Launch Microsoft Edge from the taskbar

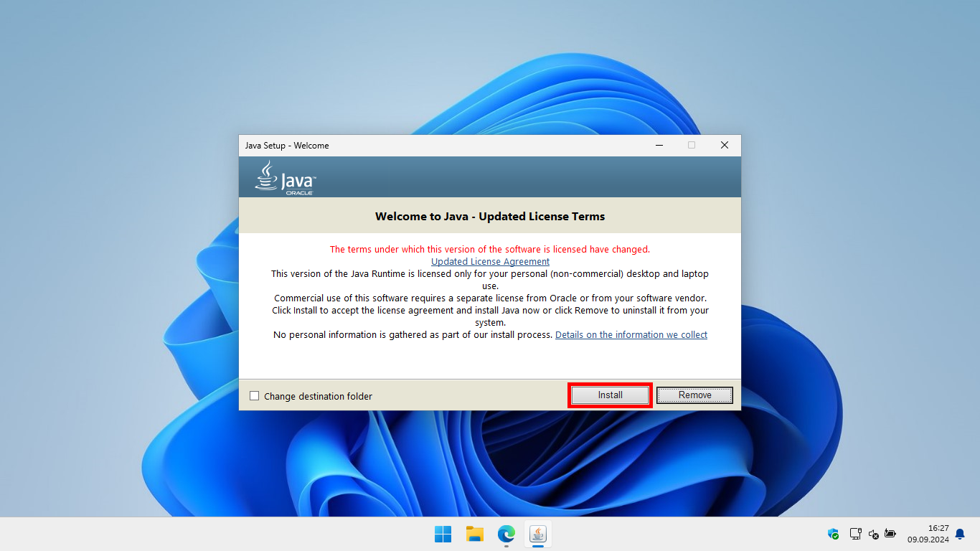(507, 534)
